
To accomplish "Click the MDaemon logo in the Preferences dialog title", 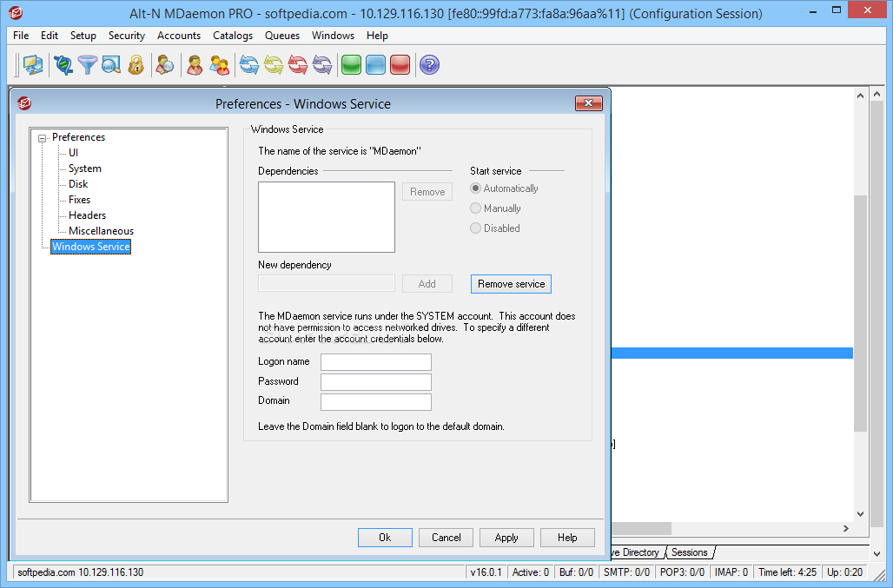I will click(24, 103).
